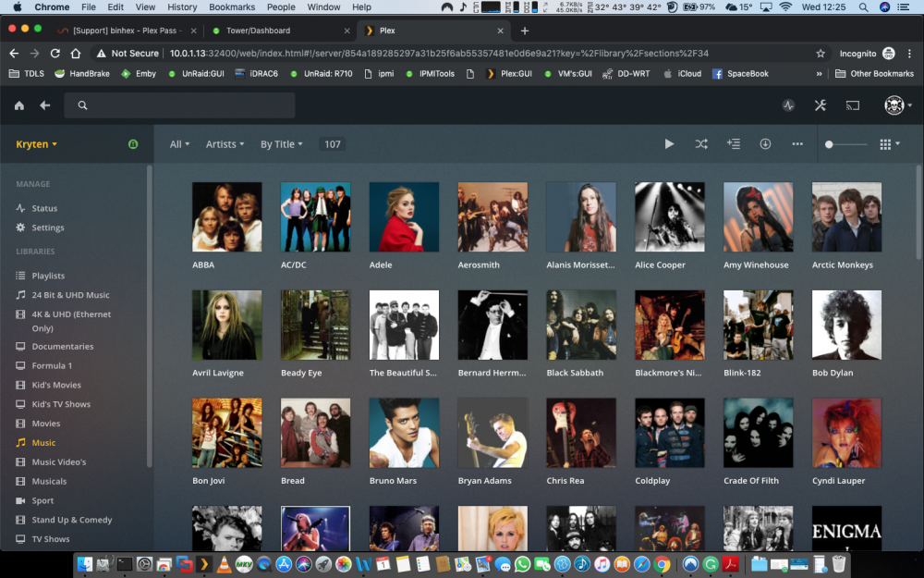Open grid view mode dropdown
The image size is (924, 578).
pos(889,144)
